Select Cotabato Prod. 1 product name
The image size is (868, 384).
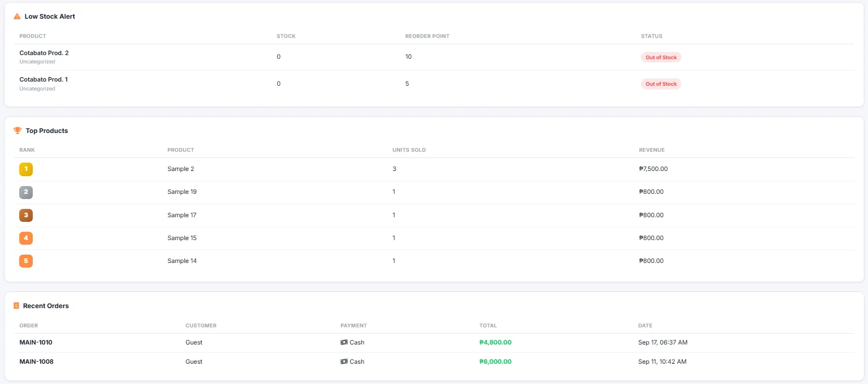pyautogui.click(x=44, y=80)
